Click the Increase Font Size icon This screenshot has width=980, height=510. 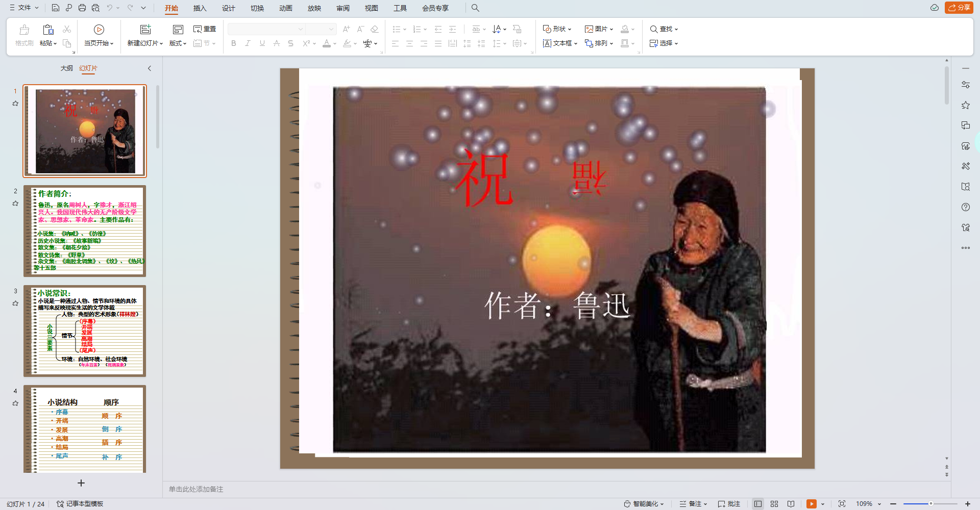pyautogui.click(x=347, y=29)
